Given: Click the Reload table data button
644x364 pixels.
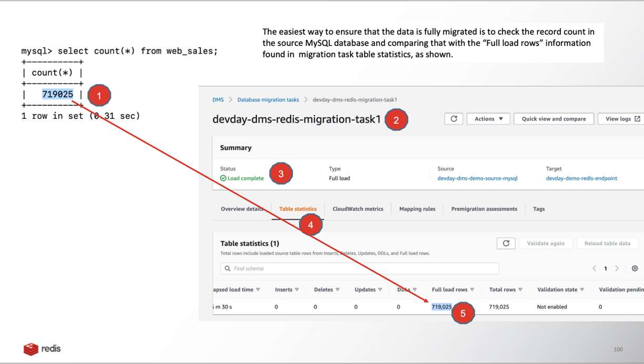Looking at the screenshot, I should (x=607, y=243).
